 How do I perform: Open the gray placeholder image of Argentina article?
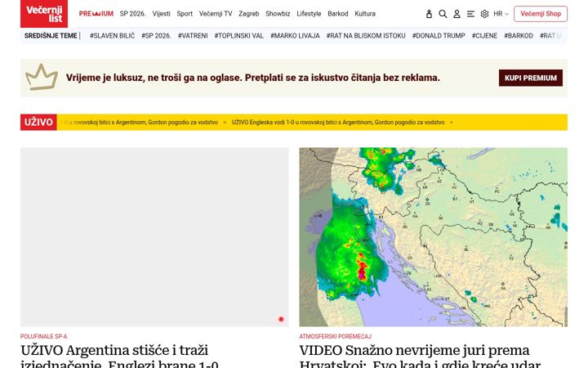tap(154, 237)
